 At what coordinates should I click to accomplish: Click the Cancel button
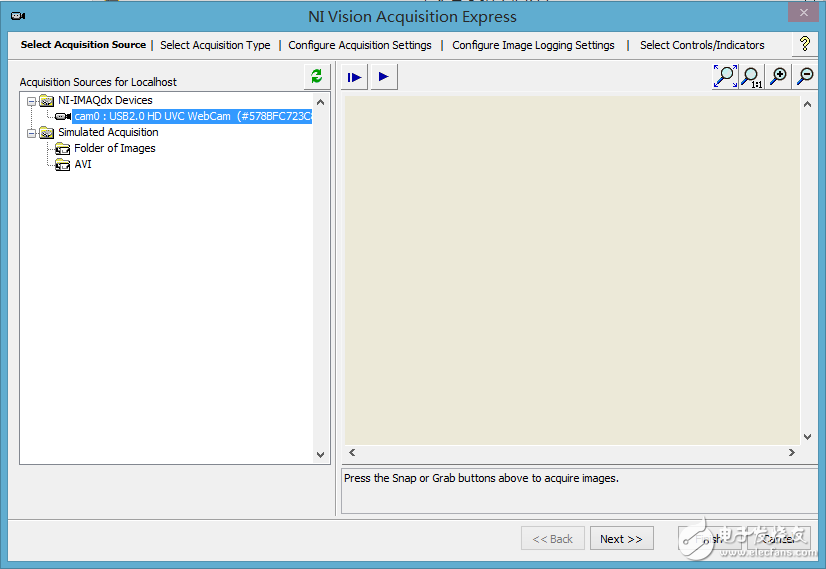(779, 538)
